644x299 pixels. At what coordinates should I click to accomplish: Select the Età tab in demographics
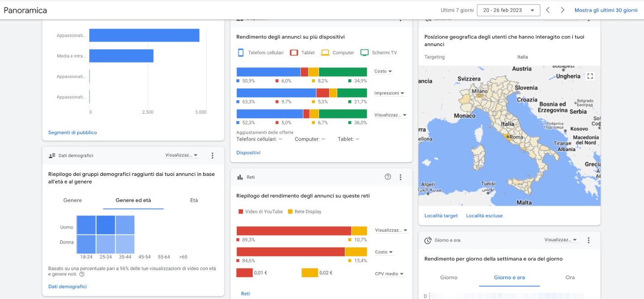pyautogui.click(x=193, y=201)
